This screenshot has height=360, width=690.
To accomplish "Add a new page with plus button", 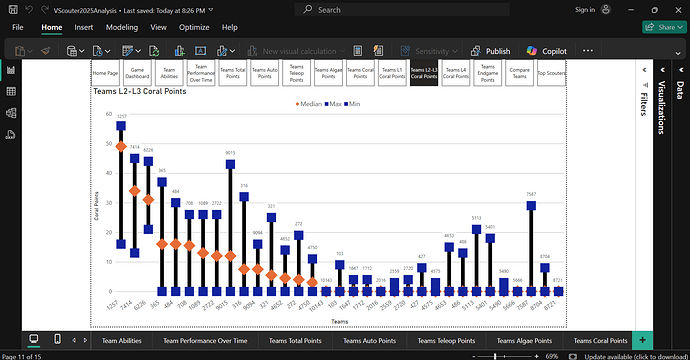I will pyautogui.click(x=642, y=340).
